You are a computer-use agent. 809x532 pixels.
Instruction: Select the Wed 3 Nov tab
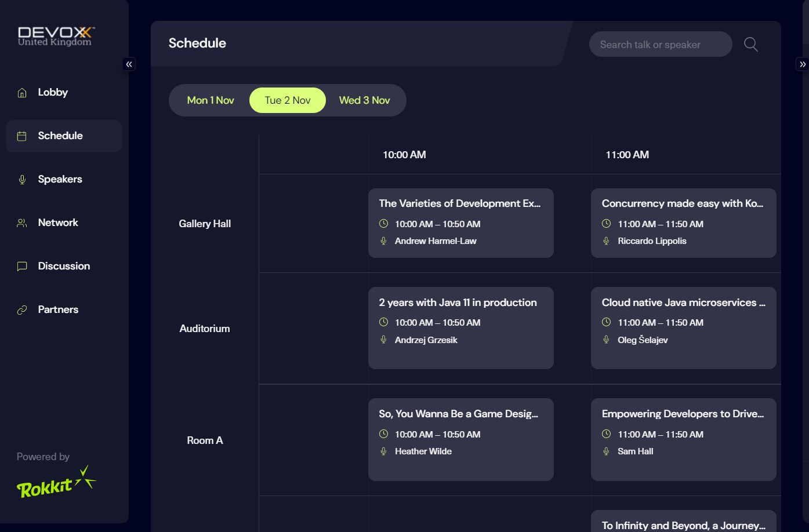(364, 100)
